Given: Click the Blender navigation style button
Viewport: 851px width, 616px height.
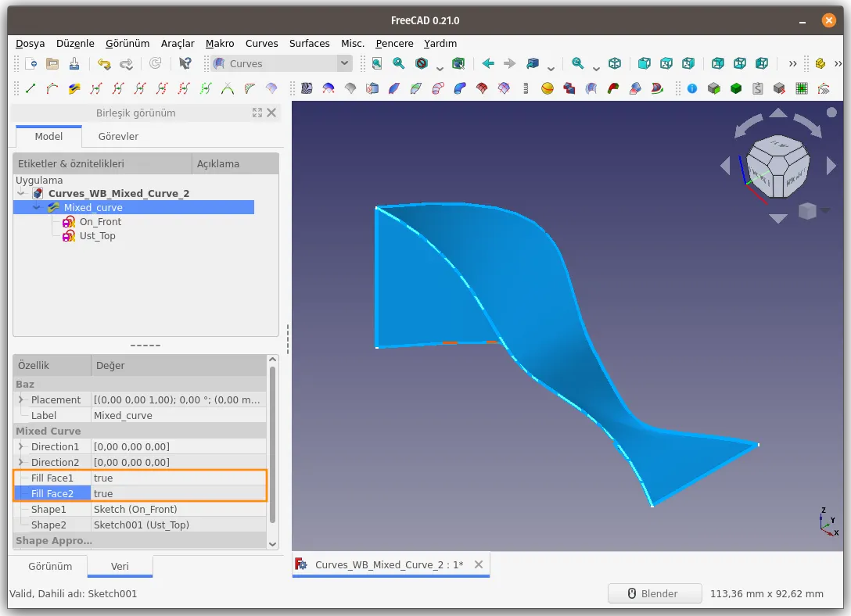Looking at the screenshot, I should pos(655,594).
